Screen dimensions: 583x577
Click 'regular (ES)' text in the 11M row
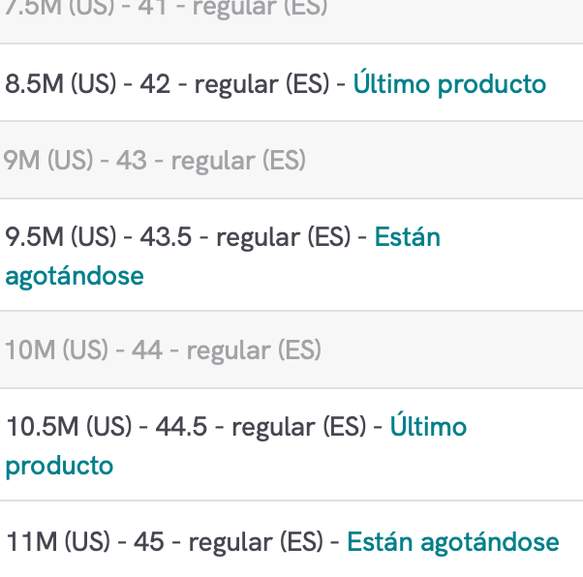(256, 542)
